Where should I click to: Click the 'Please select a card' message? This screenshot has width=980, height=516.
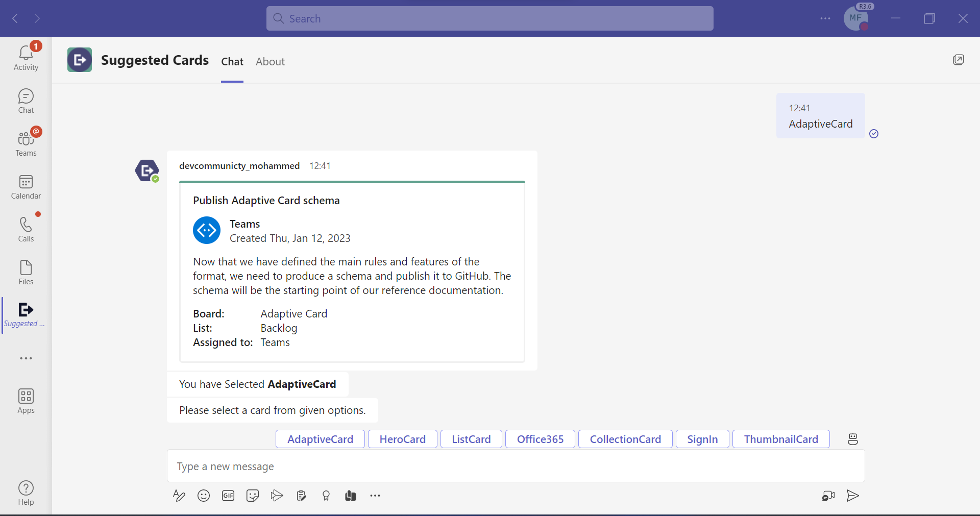pos(273,410)
